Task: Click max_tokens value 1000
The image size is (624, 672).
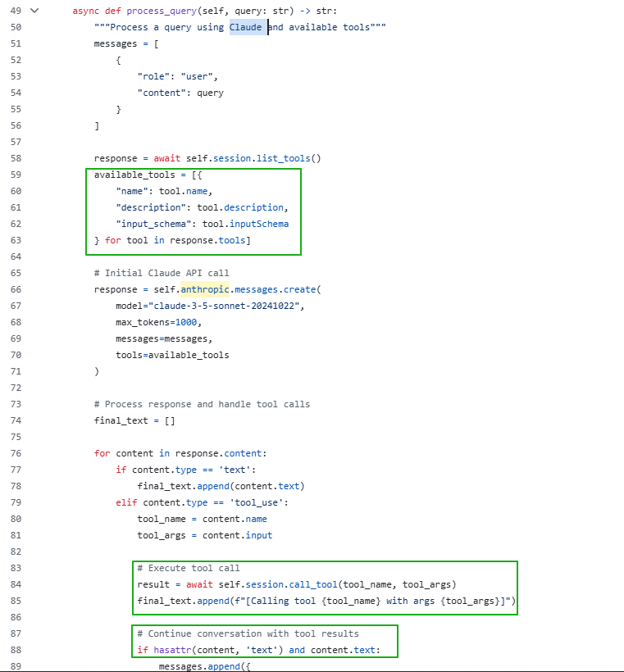Action: 186,322
